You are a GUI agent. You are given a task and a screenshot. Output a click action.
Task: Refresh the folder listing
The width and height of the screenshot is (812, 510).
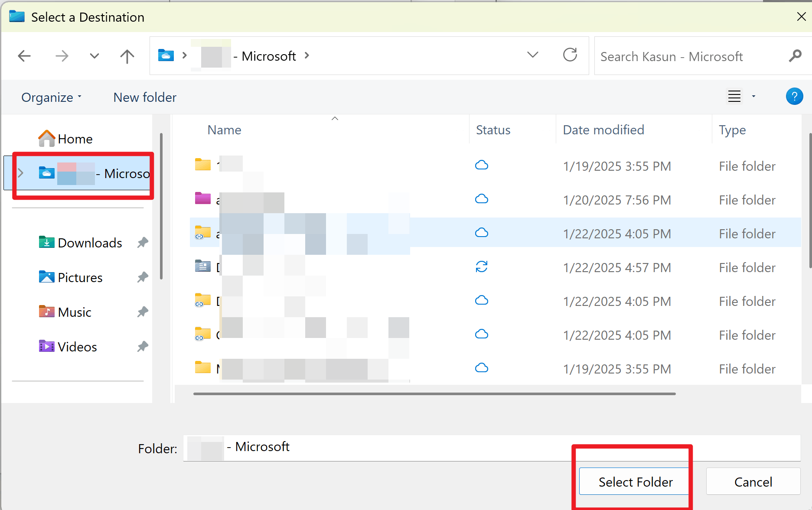pyautogui.click(x=570, y=55)
